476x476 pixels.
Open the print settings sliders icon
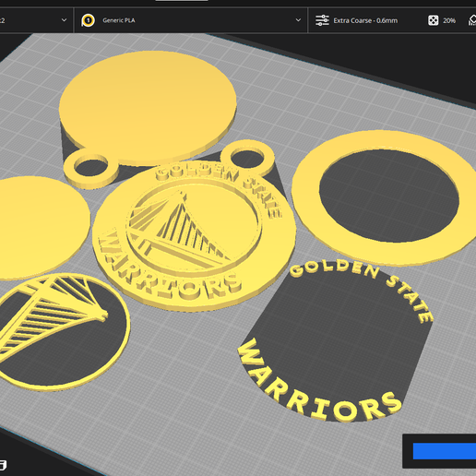click(x=322, y=20)
